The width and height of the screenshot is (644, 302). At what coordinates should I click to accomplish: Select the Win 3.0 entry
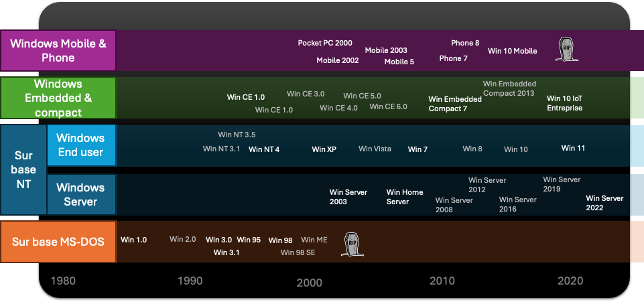219,240
